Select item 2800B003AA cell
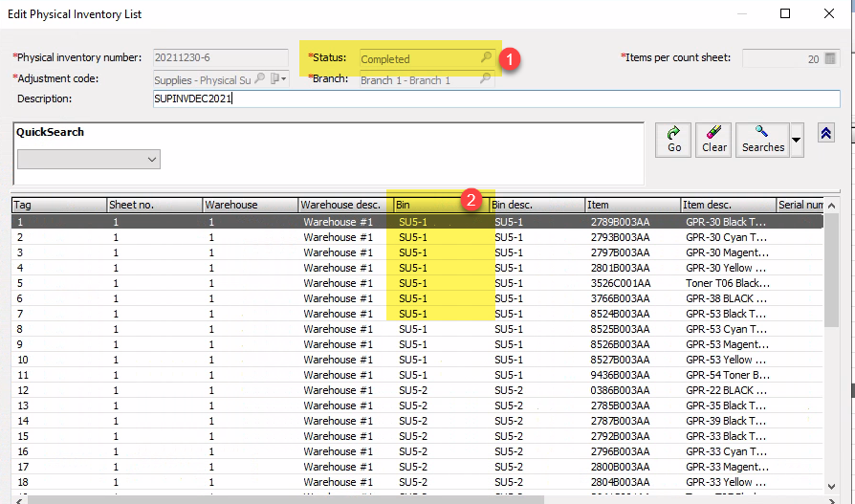 click(x=620, y=467)
